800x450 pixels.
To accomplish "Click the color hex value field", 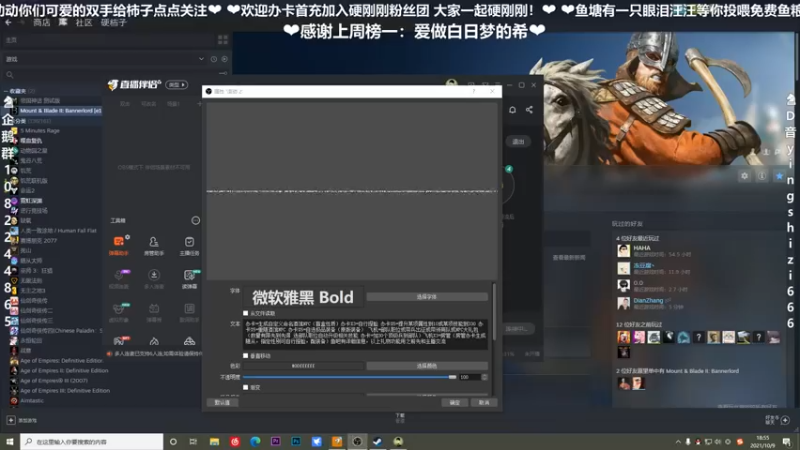I will tap(303, 366).
